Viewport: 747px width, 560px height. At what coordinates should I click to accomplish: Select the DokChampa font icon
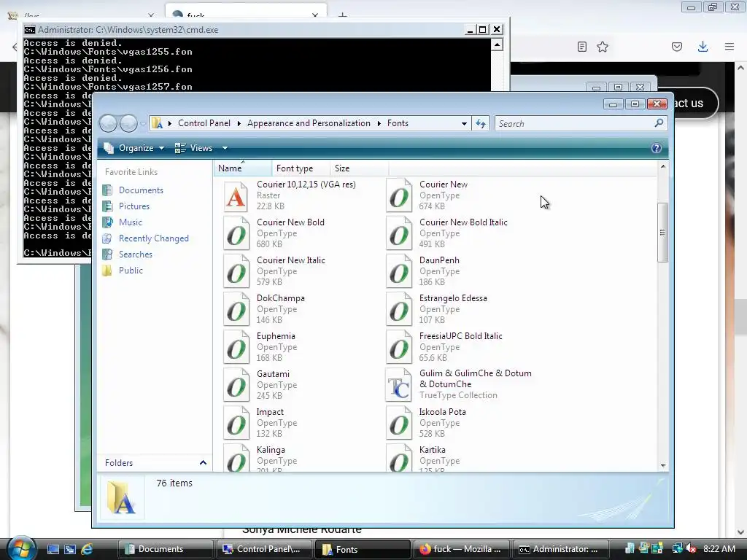click(x=236, y=309)
